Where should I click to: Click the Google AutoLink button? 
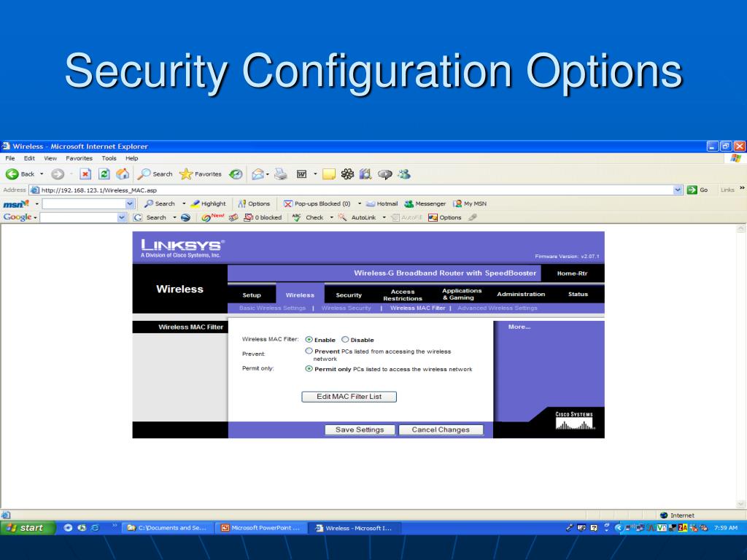click(x=357, y=217)
